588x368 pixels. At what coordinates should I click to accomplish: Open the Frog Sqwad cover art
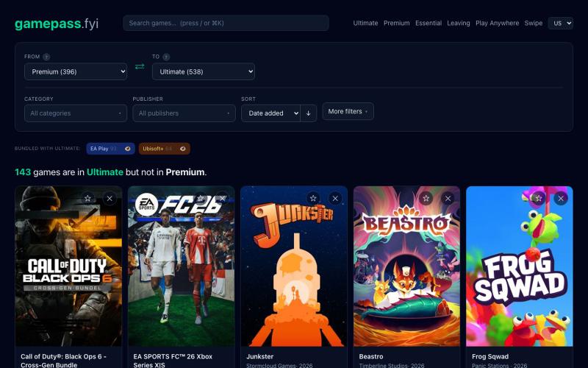[x=520, y=266]
